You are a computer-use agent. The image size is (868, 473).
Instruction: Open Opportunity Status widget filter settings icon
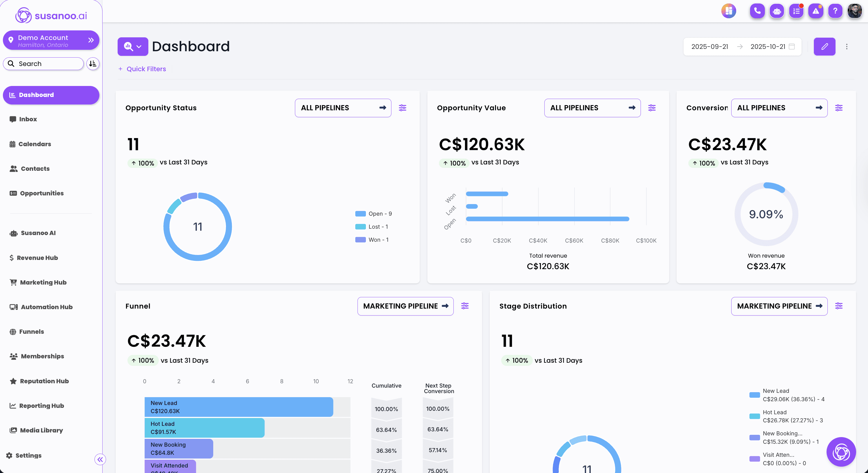402,108
